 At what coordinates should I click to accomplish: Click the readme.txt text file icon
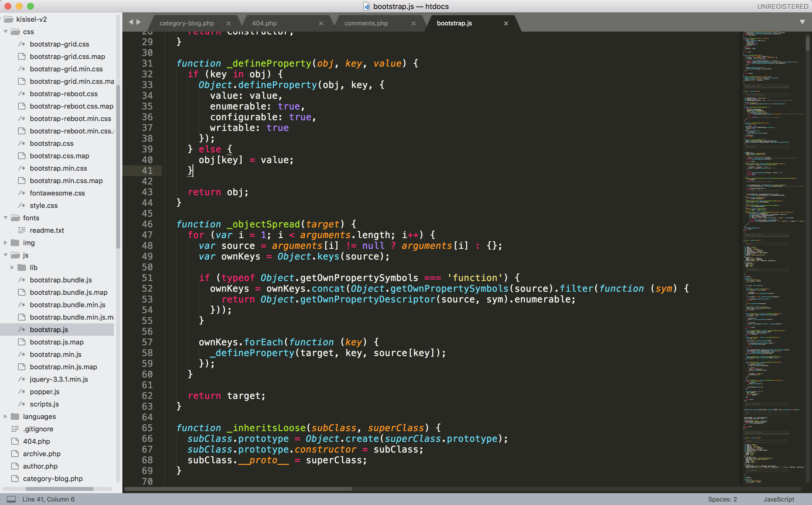coord(22,230)
